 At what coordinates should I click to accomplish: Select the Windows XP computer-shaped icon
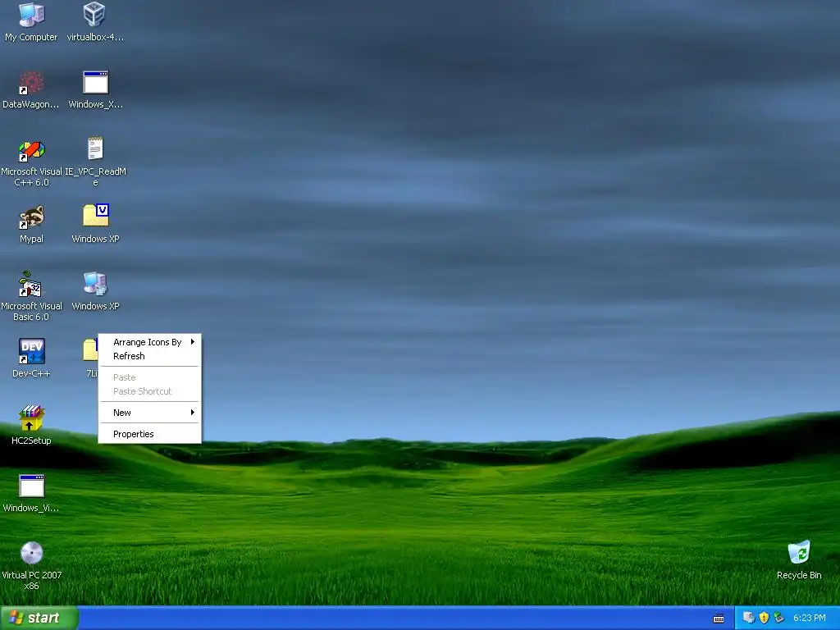(x=96, y=284)
